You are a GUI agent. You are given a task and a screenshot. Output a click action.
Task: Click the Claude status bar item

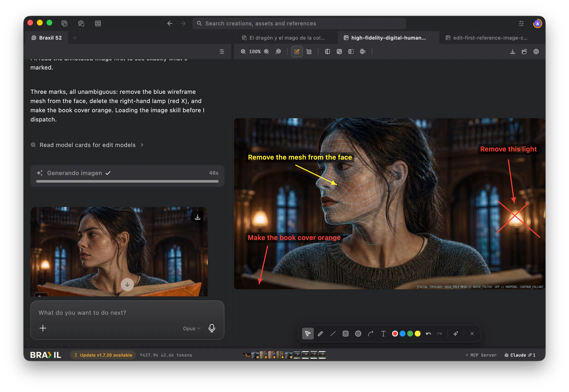point(519,355)
